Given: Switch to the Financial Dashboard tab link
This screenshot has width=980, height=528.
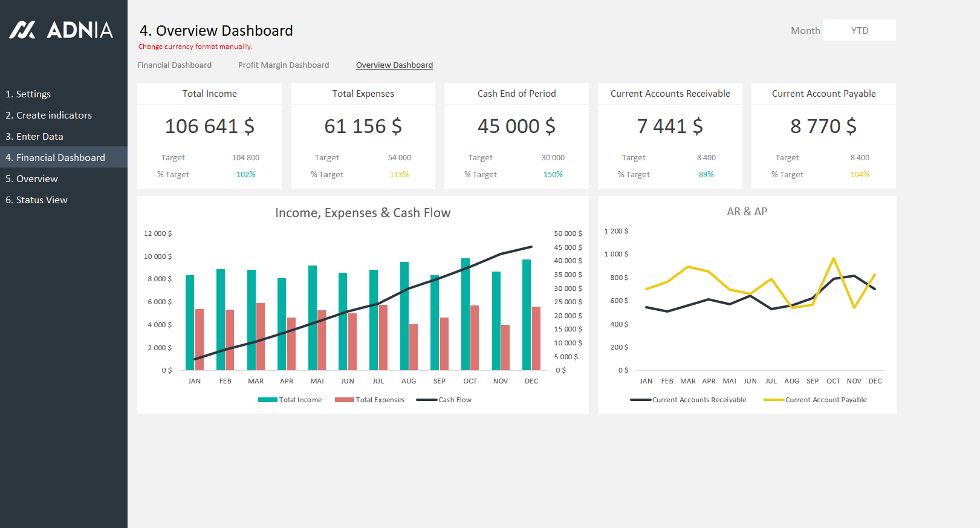Looking at the screenshot, I should coord(174,65).
